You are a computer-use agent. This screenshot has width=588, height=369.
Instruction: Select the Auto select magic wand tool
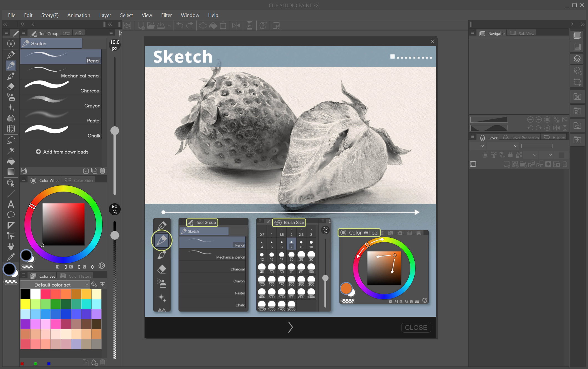click(11, 150)
